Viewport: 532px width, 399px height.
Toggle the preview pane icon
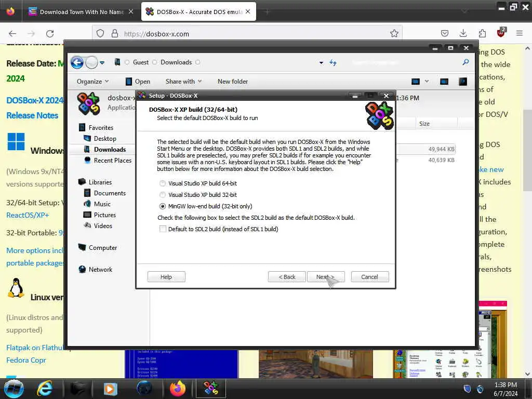click(444, 82)
